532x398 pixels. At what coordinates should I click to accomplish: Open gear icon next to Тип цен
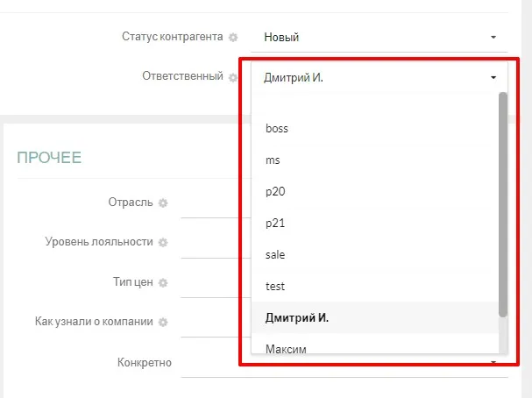coord(163,282)
